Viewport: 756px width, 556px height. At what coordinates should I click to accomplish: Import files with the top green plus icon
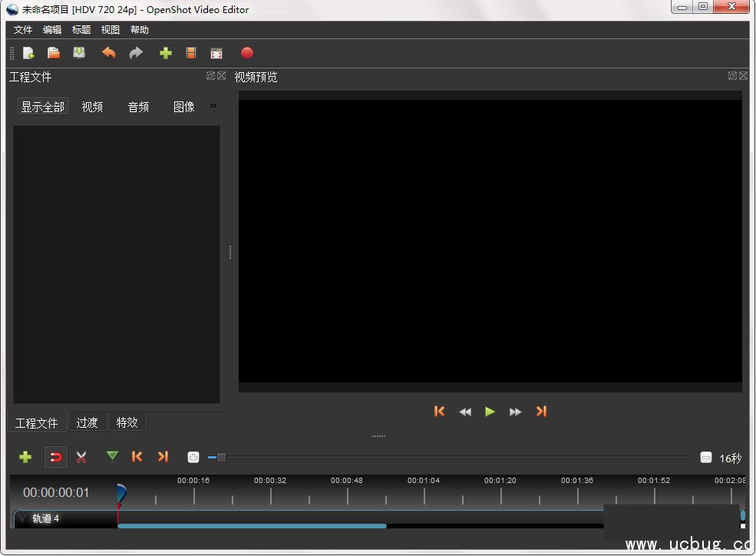pos(165,53)
